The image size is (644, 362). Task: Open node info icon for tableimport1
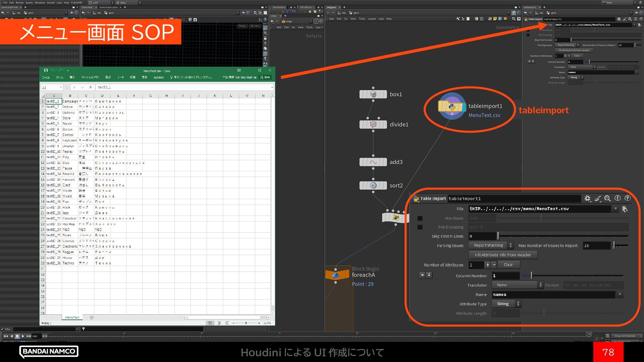pyautogui.click(x=618, y=198)
